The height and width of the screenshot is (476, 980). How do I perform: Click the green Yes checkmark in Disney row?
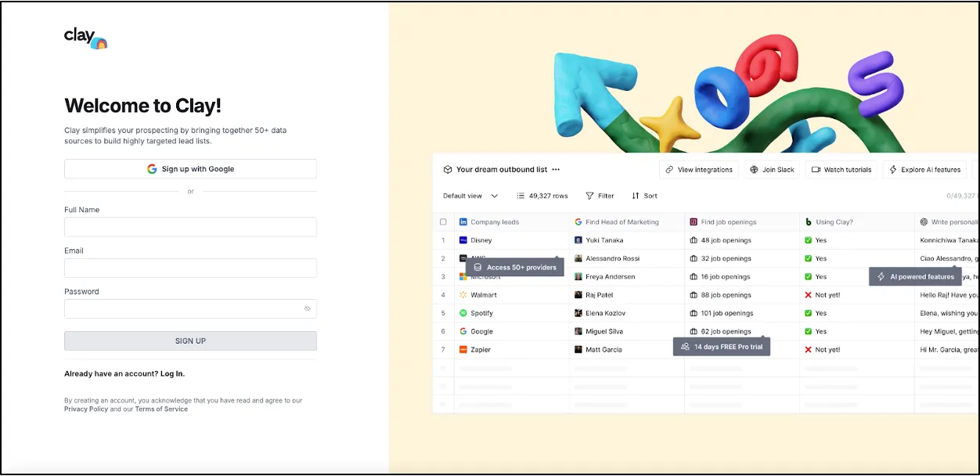point(809,240)
